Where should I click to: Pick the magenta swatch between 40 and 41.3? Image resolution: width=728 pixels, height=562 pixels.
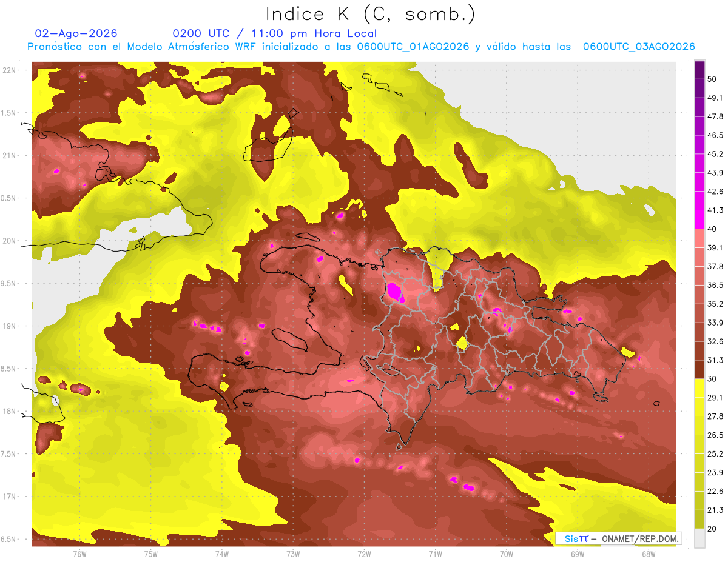[699, 219]
